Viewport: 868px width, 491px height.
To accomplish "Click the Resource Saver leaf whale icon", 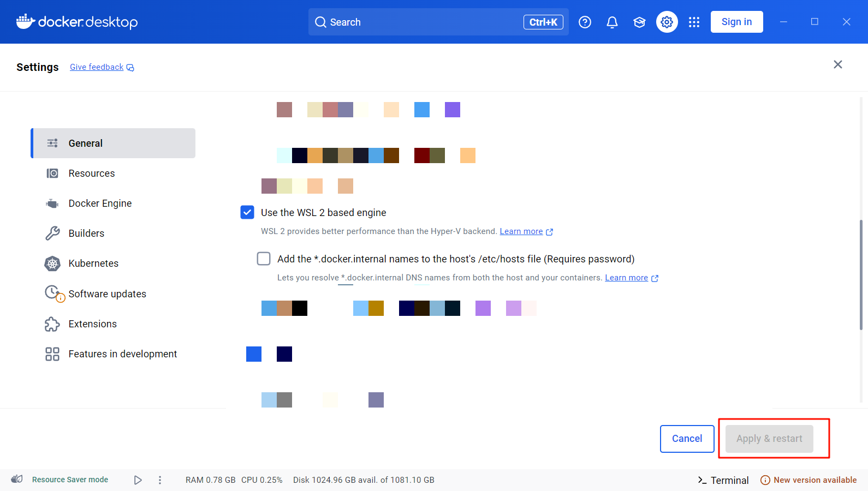I will [17, 479].
